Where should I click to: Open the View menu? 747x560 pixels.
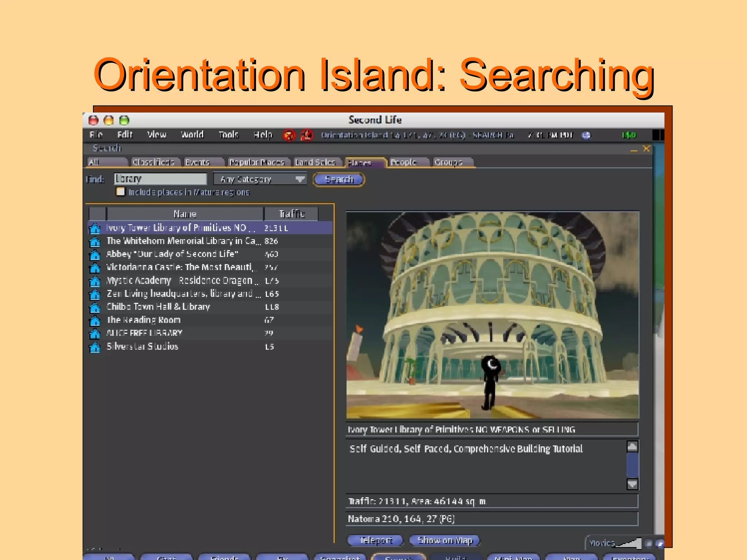coord(157,135)
